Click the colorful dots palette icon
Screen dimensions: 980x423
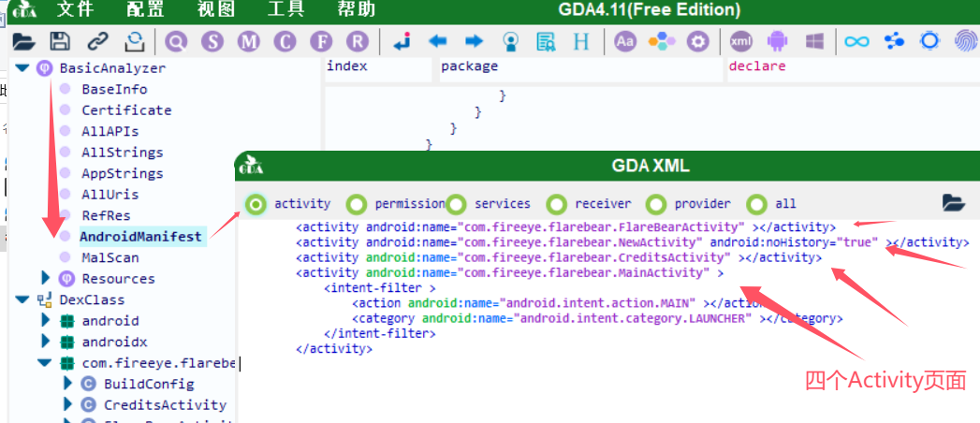[661, 42]
